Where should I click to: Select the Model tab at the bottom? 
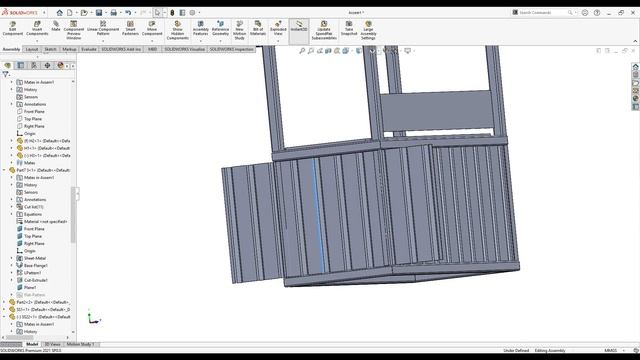coord(32,344)
